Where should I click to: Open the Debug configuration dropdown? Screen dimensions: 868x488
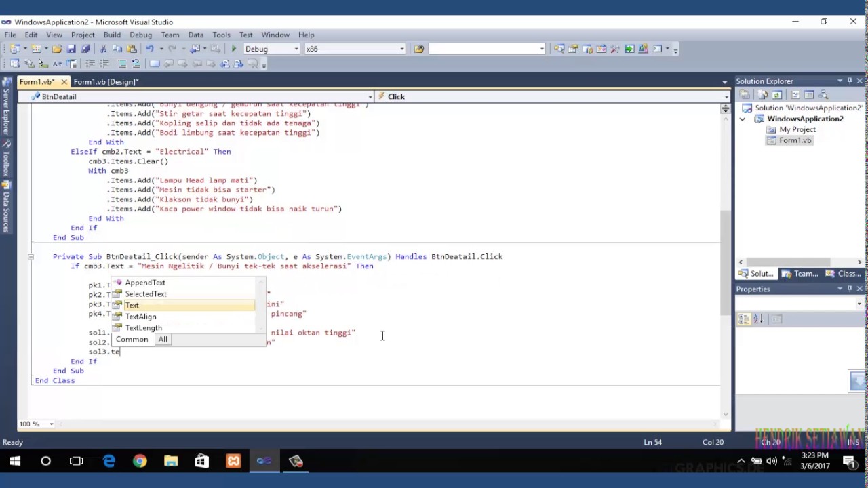[x=296, y=49]
